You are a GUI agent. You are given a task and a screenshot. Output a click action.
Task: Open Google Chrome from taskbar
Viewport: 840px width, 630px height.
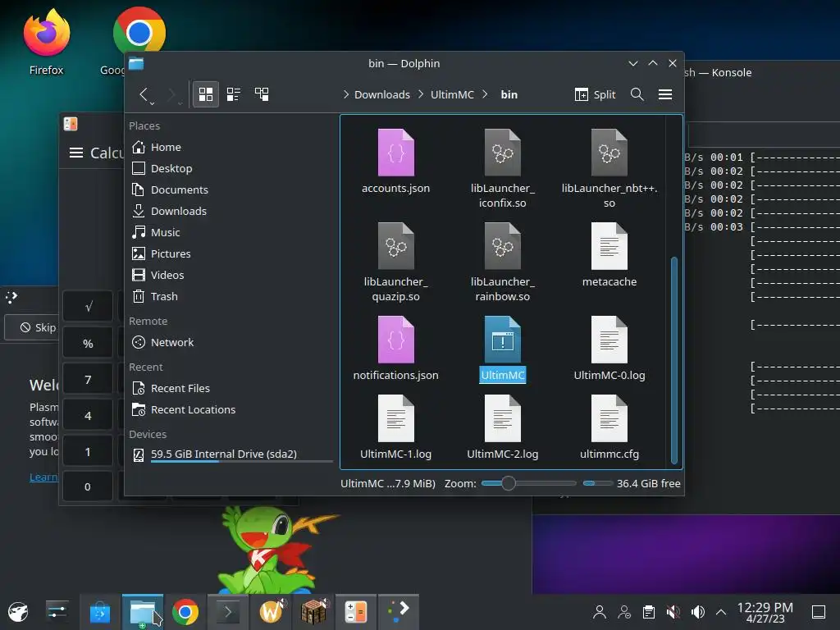pos(185,612)
